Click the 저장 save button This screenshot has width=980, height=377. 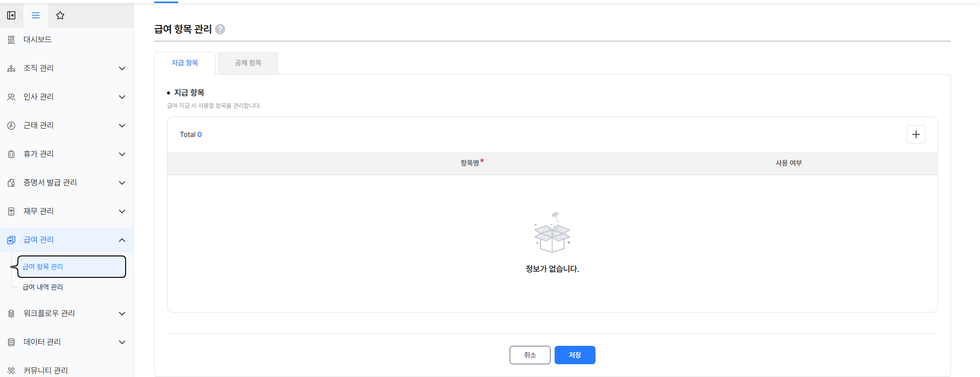click(x=575, y=355)
